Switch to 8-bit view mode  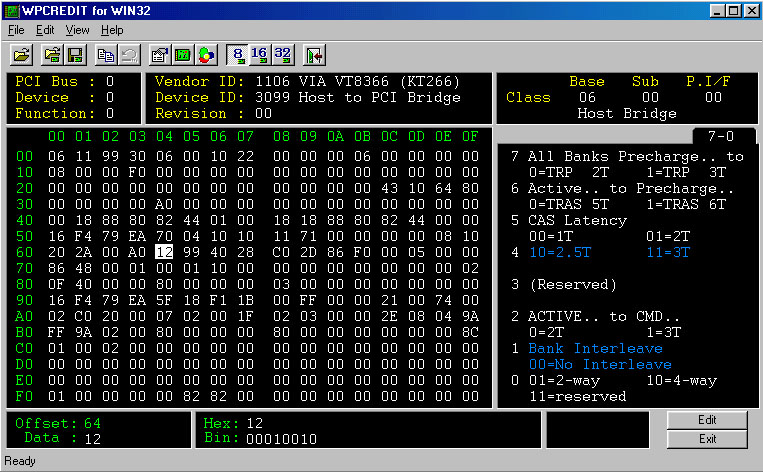click(236, 53)
